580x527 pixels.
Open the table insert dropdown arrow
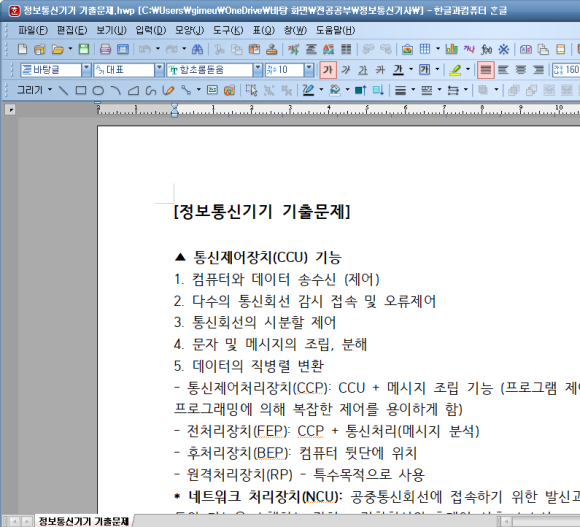click(x=438, y=49)
